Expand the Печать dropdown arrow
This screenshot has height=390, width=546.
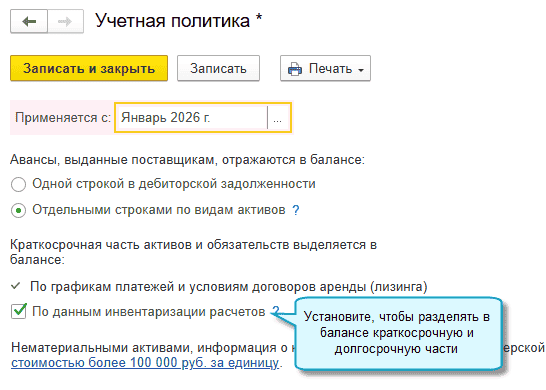tap(361, 70)
